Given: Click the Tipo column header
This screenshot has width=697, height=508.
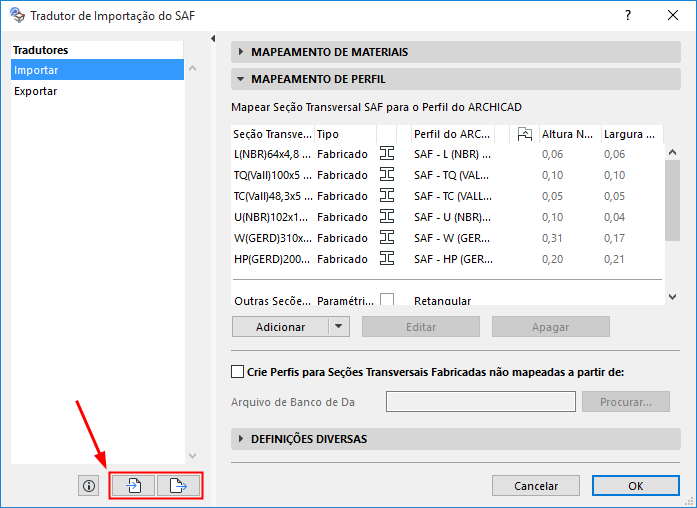Looking at the screenshot, I should [x=345, y=134].
